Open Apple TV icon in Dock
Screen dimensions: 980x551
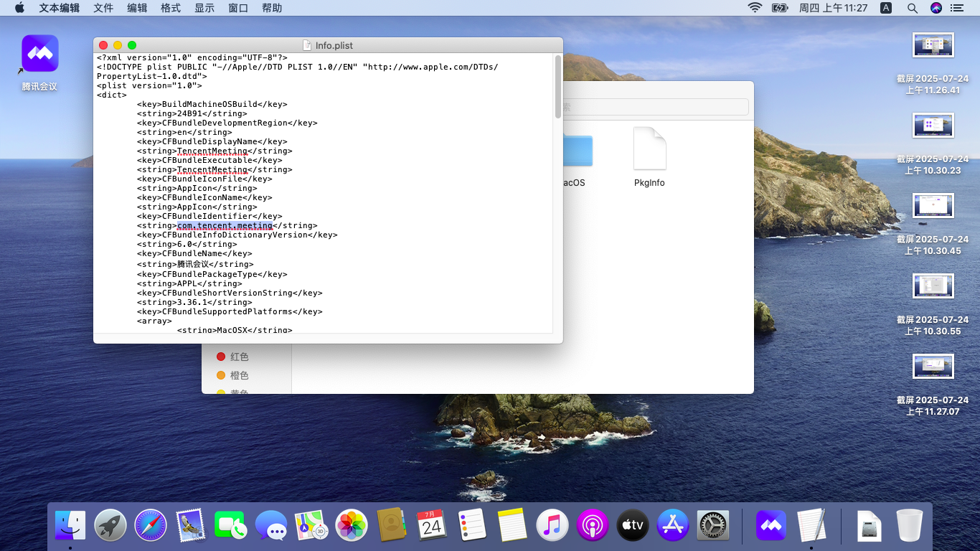(x=633, y=526)
